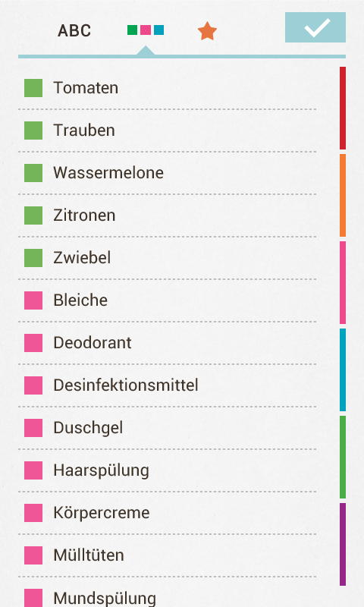This screenshot has width=364, height=607.
Task: Jump to purple category in sidebar
Action: [343, 544]
